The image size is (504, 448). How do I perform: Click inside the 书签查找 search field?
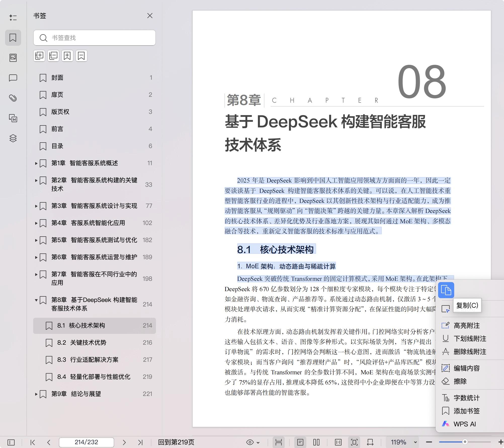[94, 38]
